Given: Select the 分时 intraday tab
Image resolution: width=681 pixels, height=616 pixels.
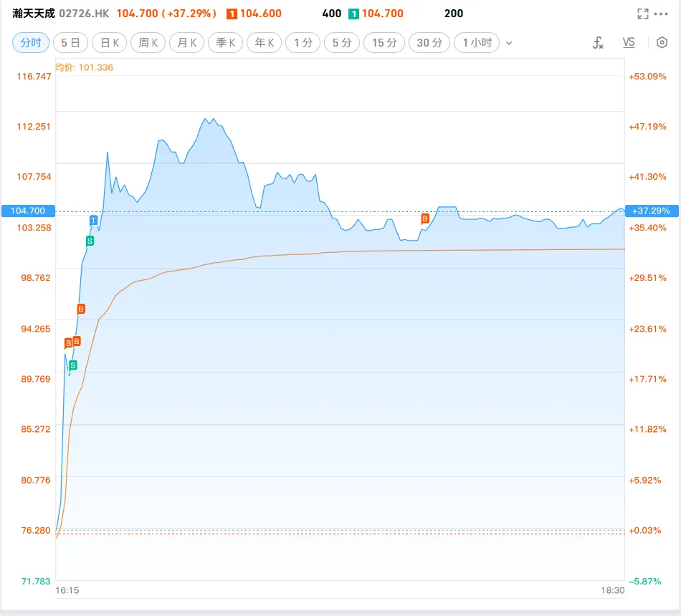Looking at the screenshot, I should tap(31, 43).
